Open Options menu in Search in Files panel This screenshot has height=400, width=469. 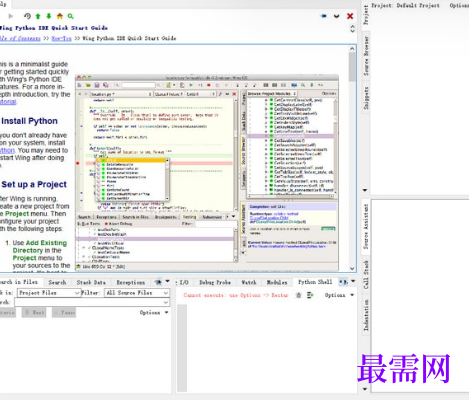click(154, 312)
